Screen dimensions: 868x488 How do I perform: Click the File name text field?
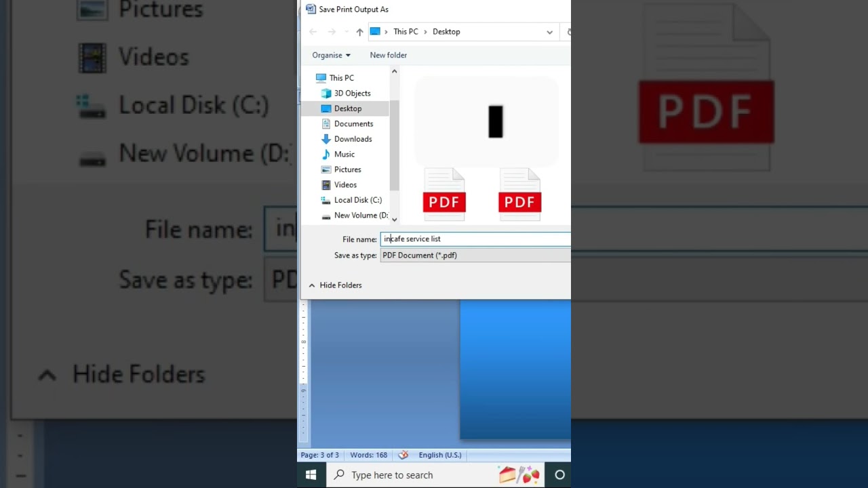click(475, 239)
